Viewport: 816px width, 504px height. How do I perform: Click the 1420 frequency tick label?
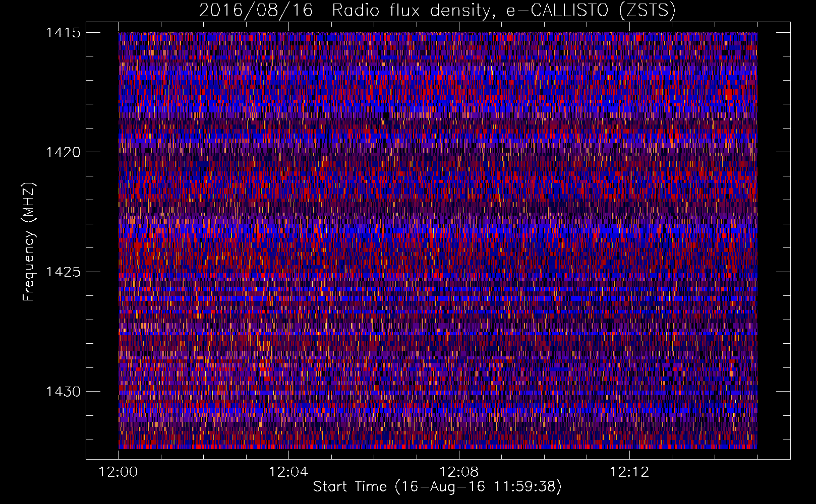pyautogui.click(x=63, y=152)
